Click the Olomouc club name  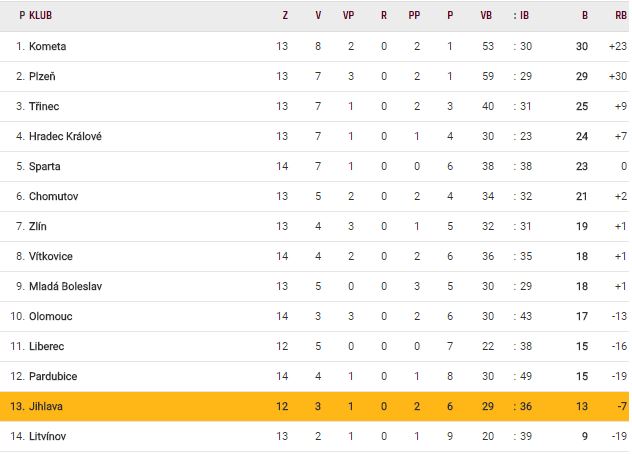(x=51, y=316)
